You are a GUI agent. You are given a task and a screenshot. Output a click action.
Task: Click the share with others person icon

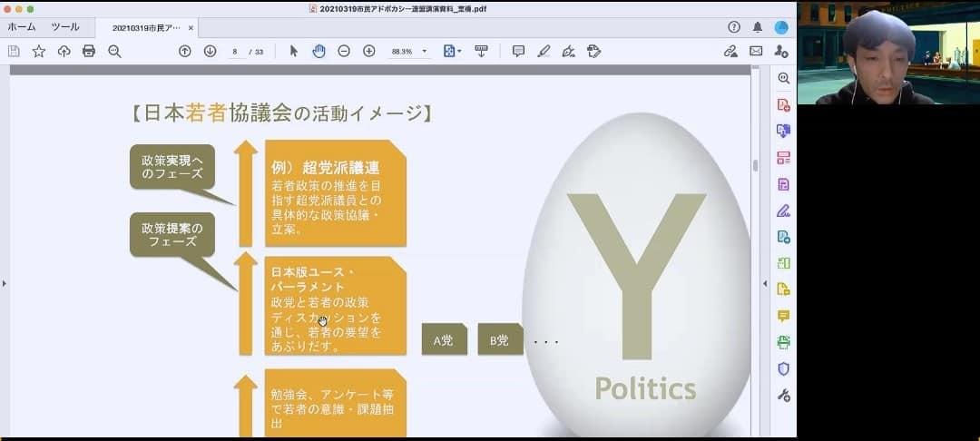(x=781, y=51)
